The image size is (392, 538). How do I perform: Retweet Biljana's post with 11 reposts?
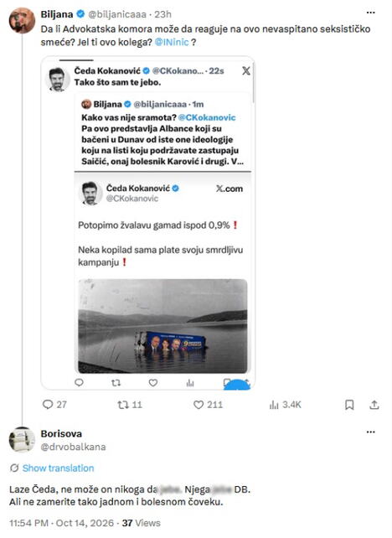123,405
